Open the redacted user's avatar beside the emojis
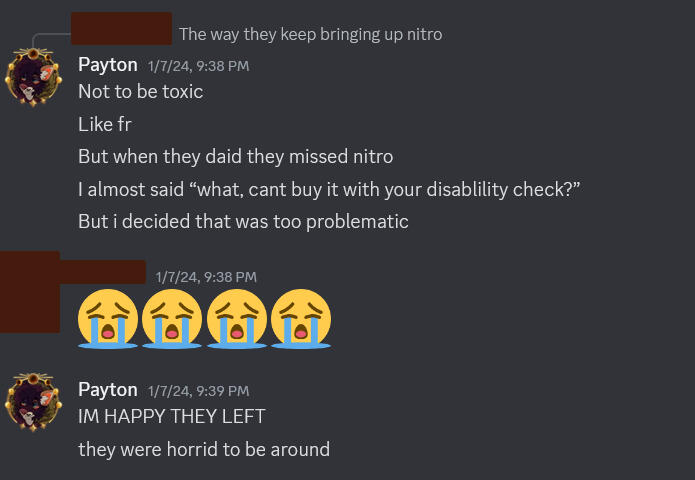The image size is (695, 480). (x=30, y=292)
